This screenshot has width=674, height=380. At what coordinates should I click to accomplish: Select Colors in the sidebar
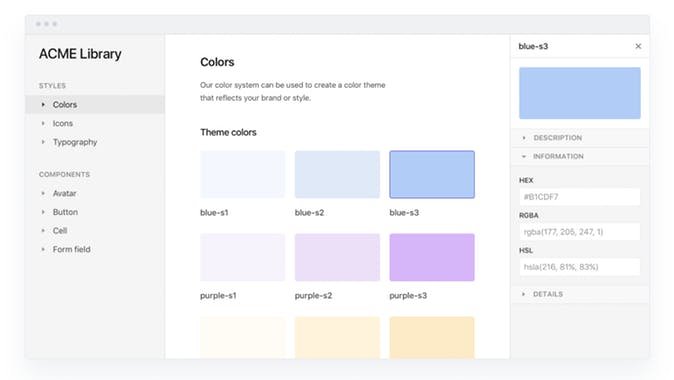pos(95,104)
